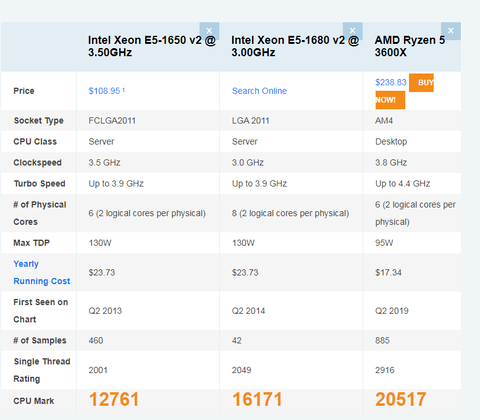Click the Search Online price link
The height and width of the screenshot is (420, 480).
coord(259,91)
